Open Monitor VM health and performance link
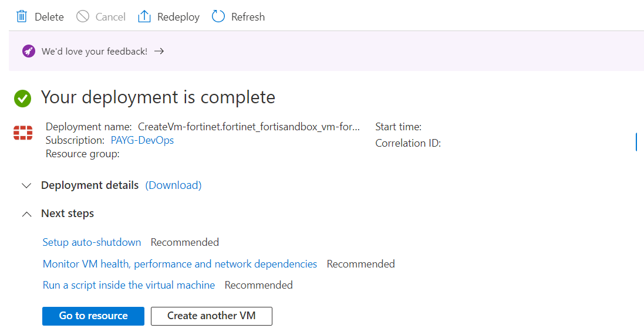Image resolution: width=644 pixels, height=335 pixels. tap(180, 264)
